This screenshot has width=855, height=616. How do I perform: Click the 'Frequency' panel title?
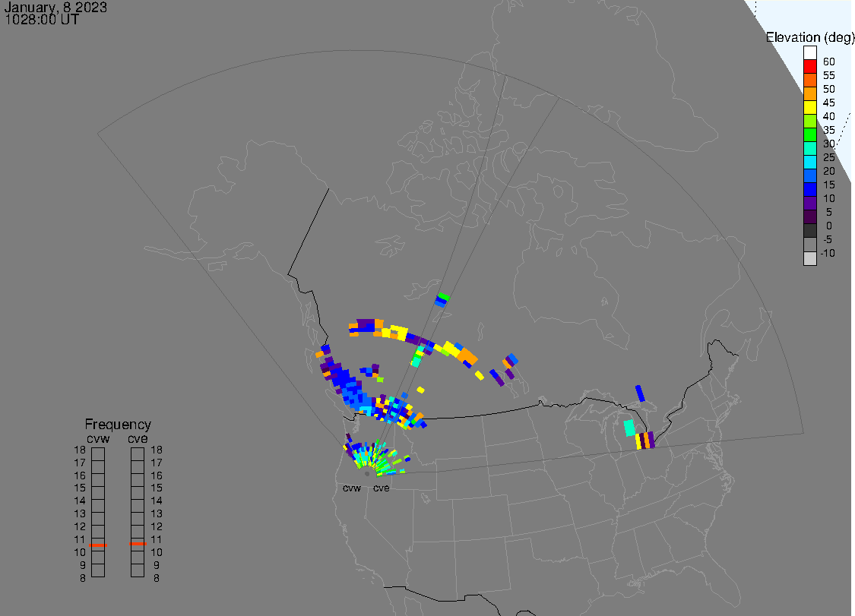click(118, 424)
